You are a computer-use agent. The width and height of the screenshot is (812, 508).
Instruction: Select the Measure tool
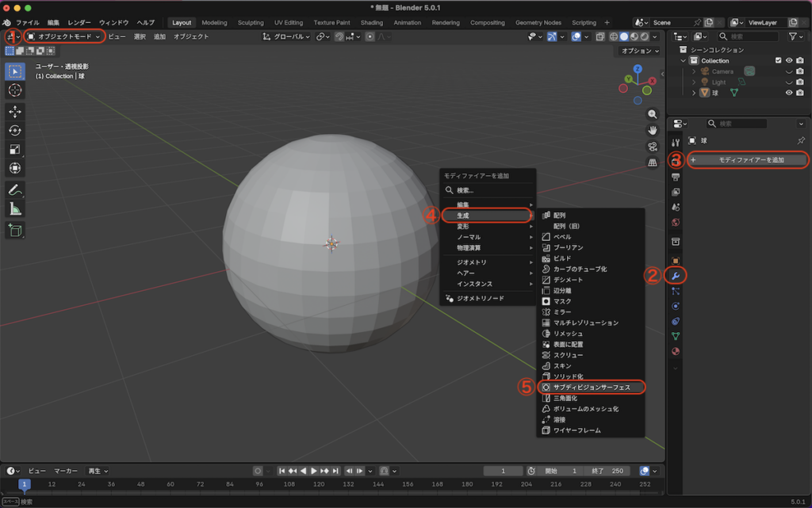point(15,209)
